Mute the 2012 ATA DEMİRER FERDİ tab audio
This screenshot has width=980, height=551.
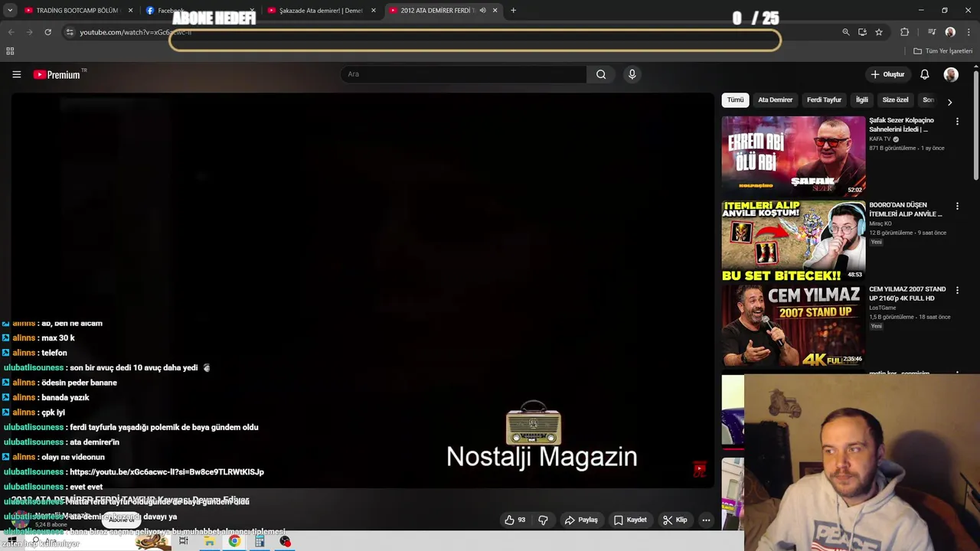pyautogui.click(x=482, y=11)
